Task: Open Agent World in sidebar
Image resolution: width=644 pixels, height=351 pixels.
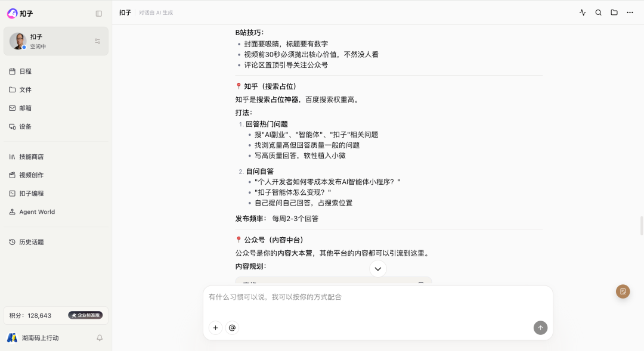Action: coord(56,212)
